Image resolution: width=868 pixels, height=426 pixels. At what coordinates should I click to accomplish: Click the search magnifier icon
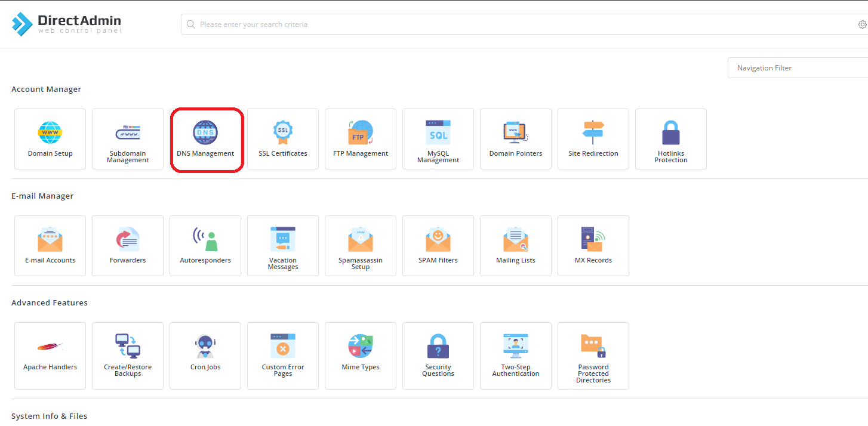tap(191, 24)
